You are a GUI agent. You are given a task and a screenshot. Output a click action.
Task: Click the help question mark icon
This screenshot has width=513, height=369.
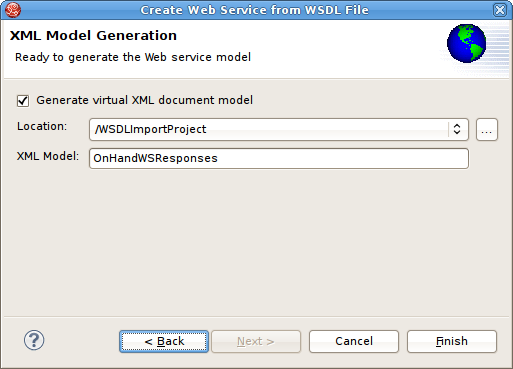coord(34,340)
